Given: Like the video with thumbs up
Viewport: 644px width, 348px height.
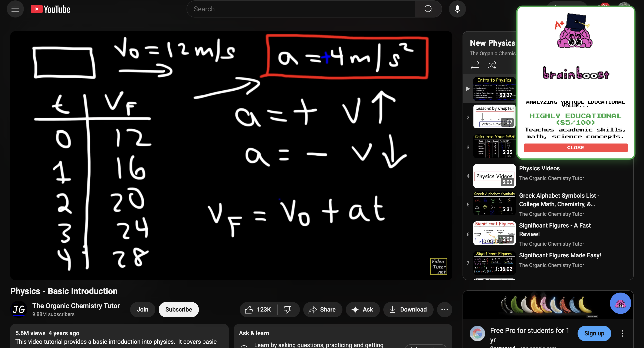Looking at the screenshot, I should click(259, 309).
